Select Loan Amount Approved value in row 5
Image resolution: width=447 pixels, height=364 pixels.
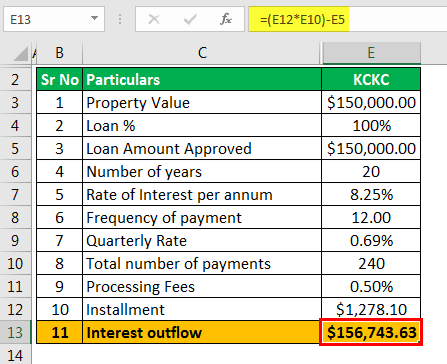(371, 148)
